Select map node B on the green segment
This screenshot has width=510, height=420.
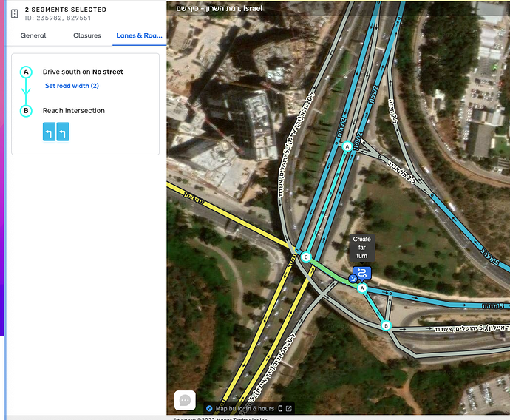coord(306,257)
